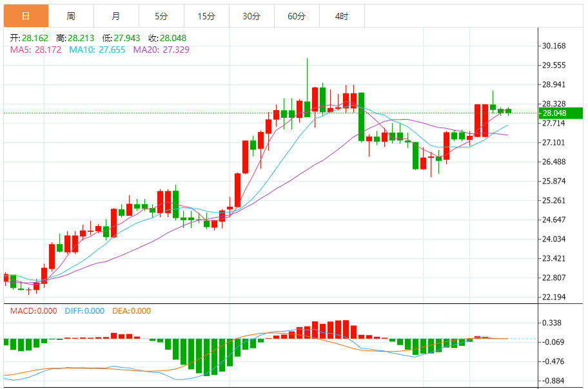Click the 25.874 price axis label
This screenshot has height=389, width=588.
pos(554,182)
